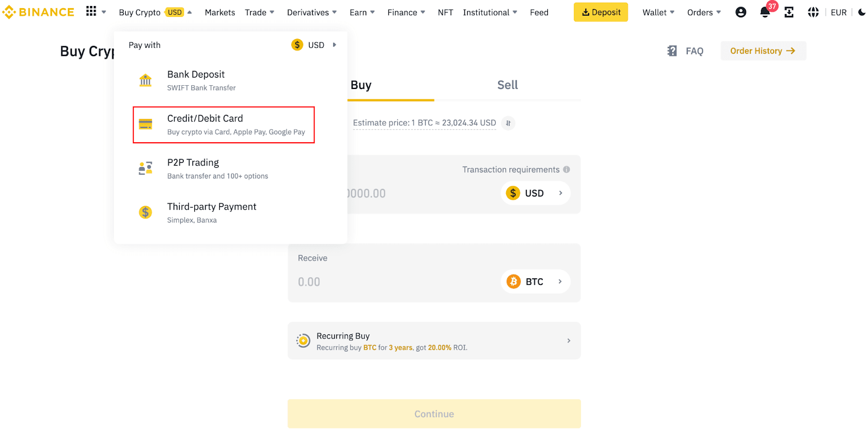This screenshot has height=433, width=868.
Task: Open the language/region globe icon
Action: click(813, 12)
